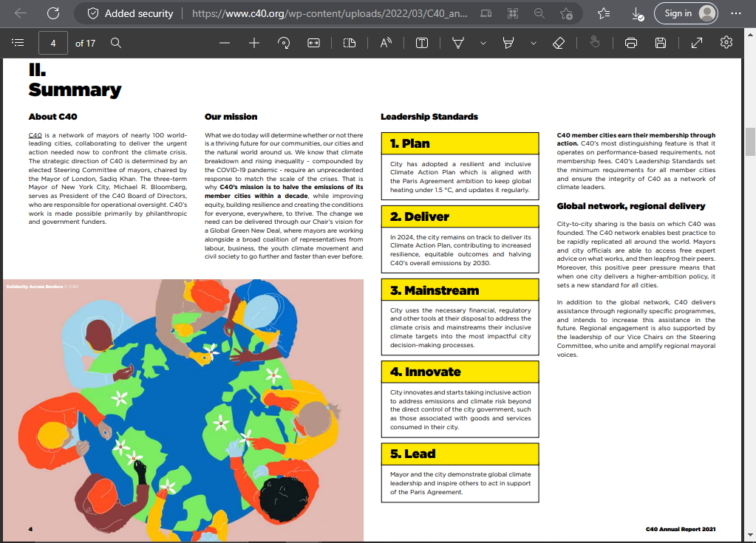
Task: Open the immersive reader icon in address bar
Action: point(486,13)
